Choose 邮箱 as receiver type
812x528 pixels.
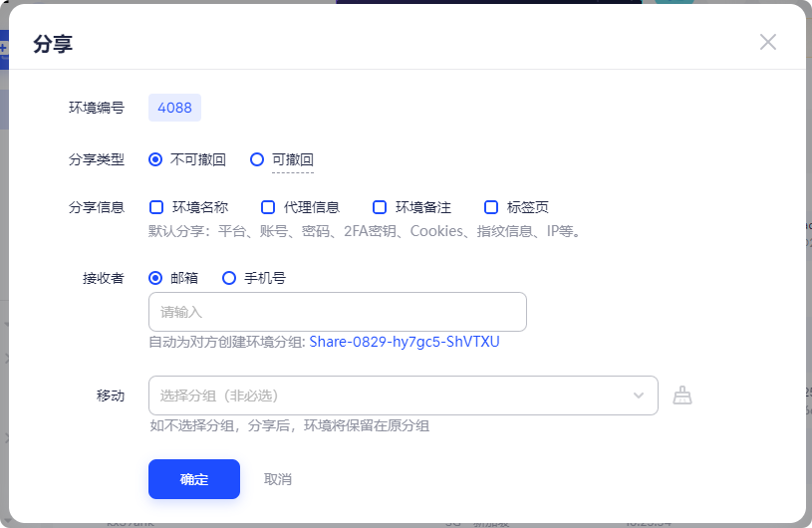point(173,278)
